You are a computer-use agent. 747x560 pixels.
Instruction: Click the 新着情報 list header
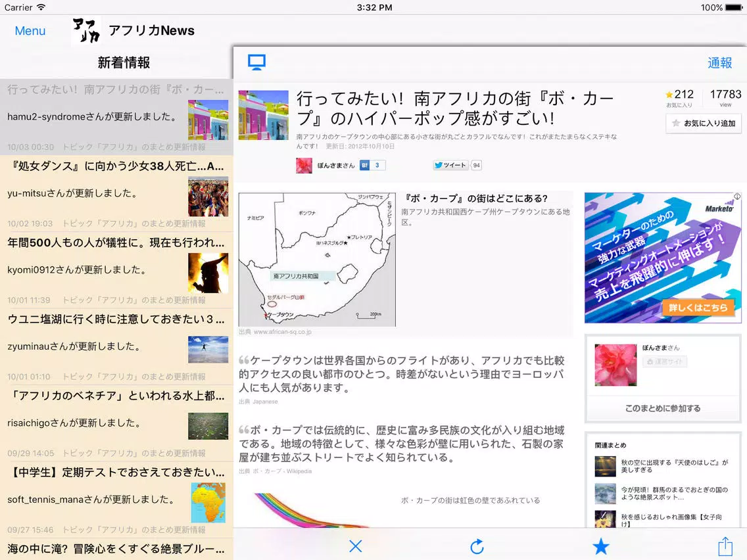124,62
